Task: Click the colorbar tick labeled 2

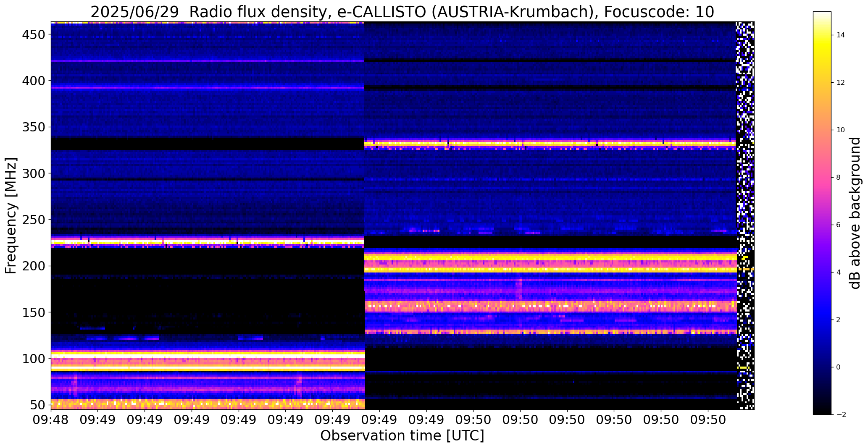Action: [839, 320]
